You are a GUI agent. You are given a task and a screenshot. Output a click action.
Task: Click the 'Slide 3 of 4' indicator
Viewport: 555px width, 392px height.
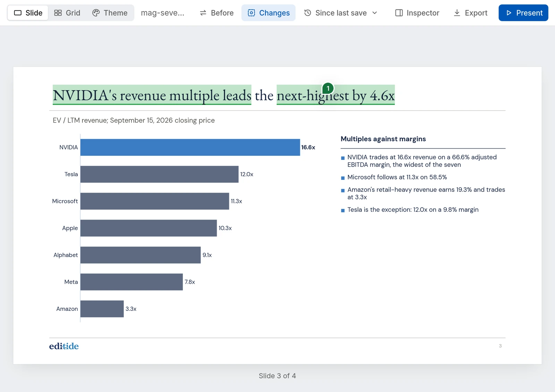[x=277, y=376]
